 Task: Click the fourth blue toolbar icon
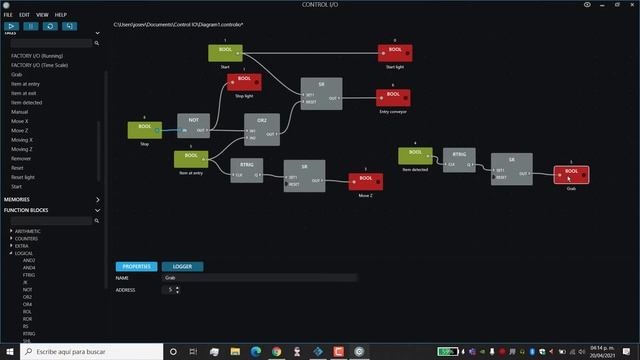coord(69,26)
